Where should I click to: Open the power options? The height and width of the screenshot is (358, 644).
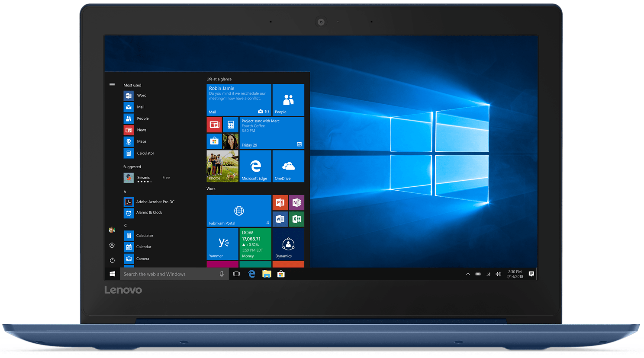point(112,260)
